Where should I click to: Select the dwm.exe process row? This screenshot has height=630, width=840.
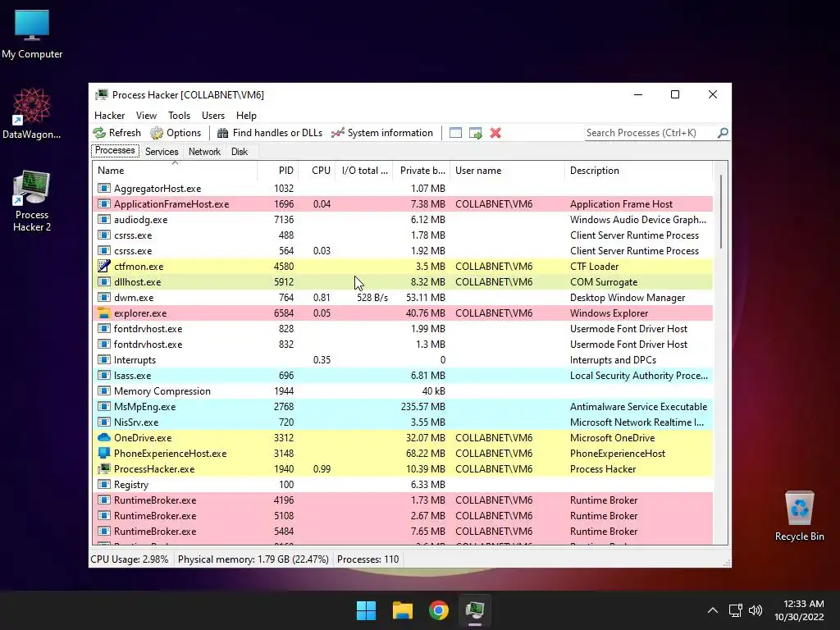tap(403, 297)
